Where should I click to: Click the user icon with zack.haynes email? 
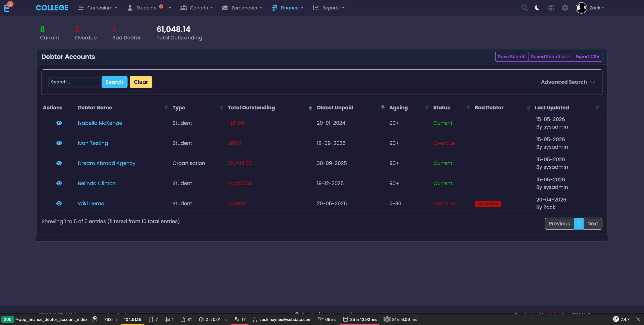tap(282, 319)
